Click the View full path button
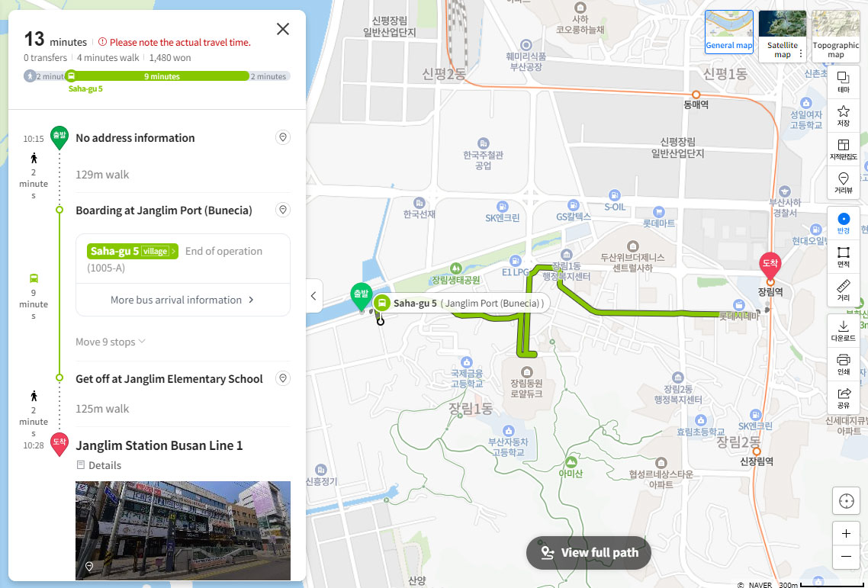The height and width of the screenshot is (588, 868). pyautogui.click(x=588, y=553)
